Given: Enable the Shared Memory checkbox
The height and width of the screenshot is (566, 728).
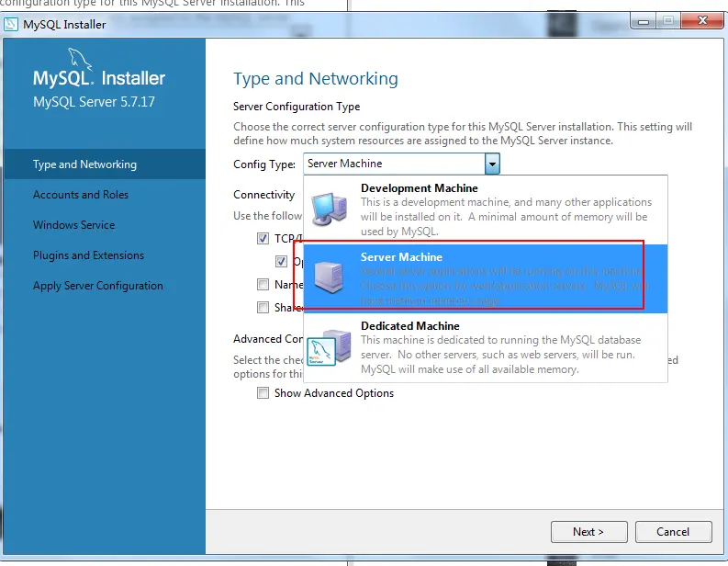Looking at the screenshot, I should pos(263,307).
